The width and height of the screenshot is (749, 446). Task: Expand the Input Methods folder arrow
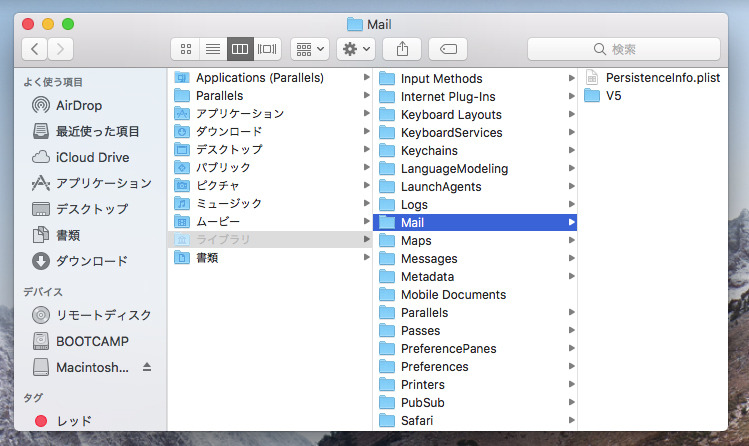coord(571,78)
